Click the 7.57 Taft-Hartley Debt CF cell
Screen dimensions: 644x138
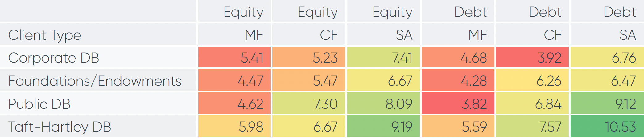[x=532, y=127]
